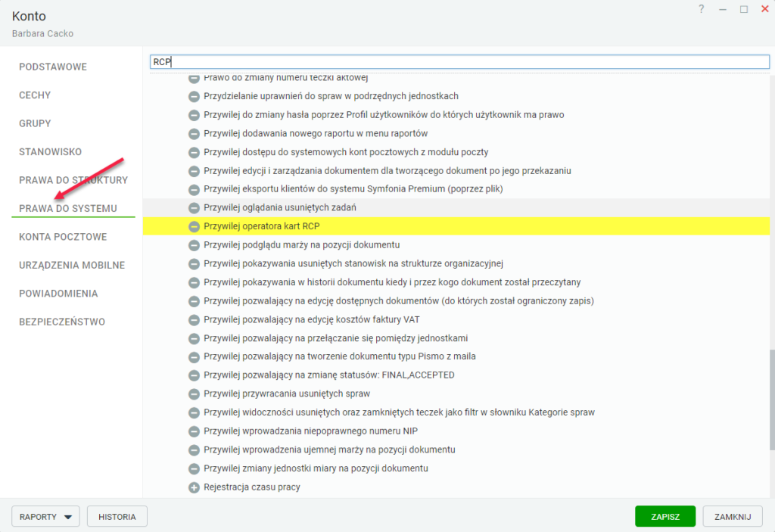Click minus icon beside niepoprawnego numeru NIP
Image resolution: width=775 pixels, height=532 pixels.
(194, 431)
